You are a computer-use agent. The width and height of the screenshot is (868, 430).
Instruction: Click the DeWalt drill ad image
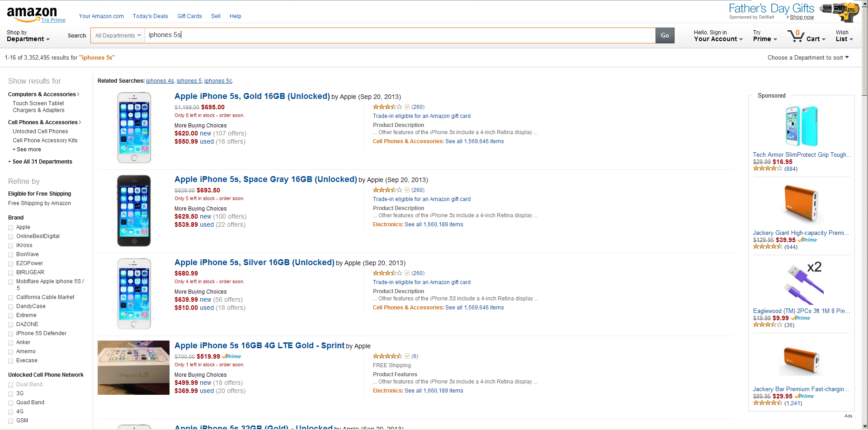click(x=840, y=12)
